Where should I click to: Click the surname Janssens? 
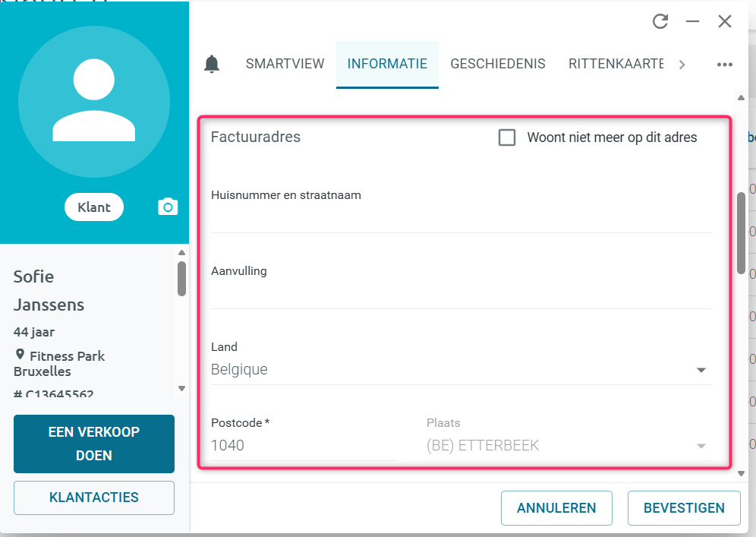tap(49, 305)
